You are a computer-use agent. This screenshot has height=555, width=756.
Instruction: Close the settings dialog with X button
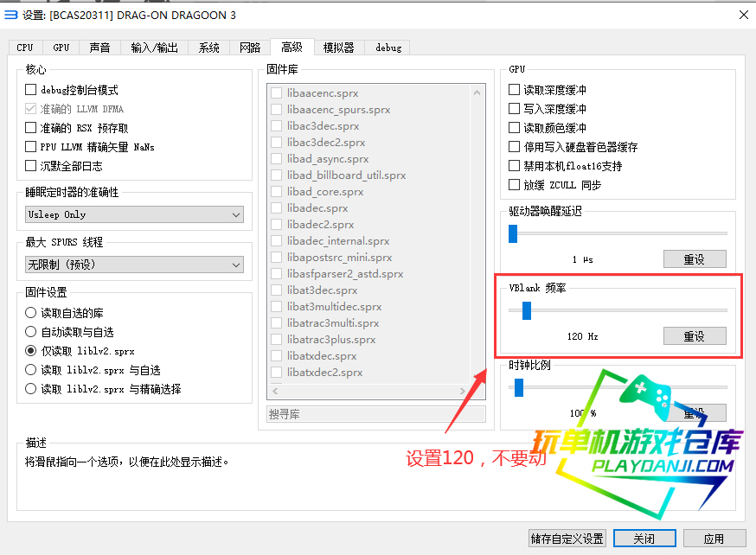(742, 15)
